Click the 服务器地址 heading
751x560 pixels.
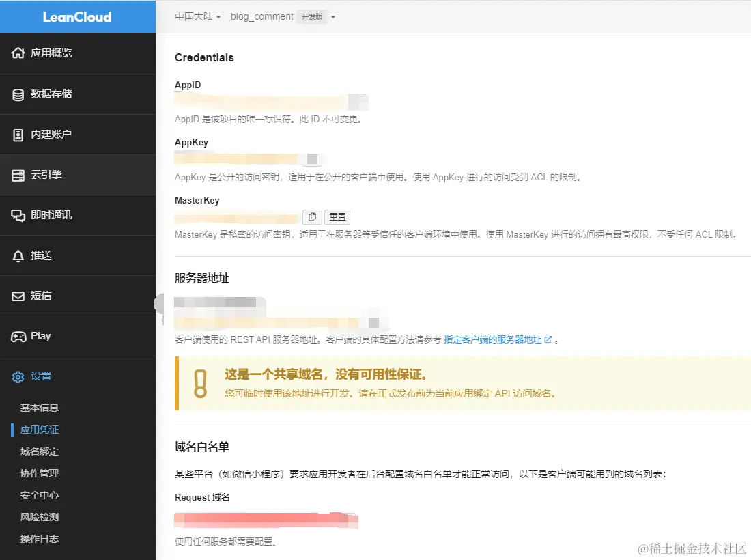(201, 279)
